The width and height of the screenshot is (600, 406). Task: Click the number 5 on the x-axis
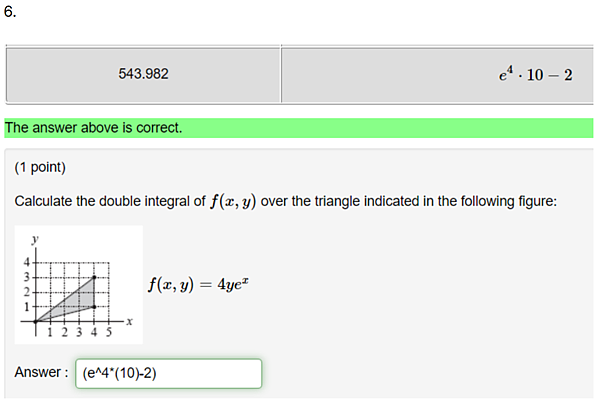tap(109, 332)
